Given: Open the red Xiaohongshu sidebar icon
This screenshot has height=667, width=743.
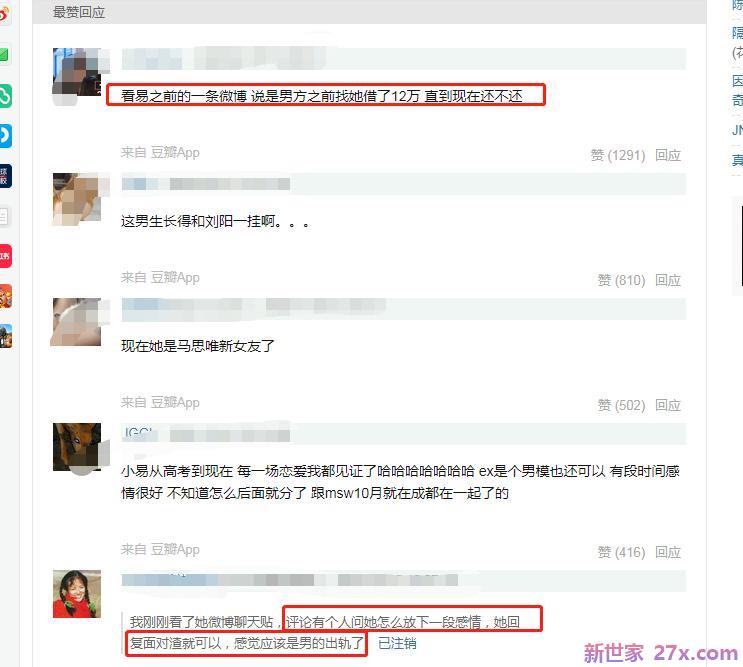Looking at the screenshot, I should point(5,256).
